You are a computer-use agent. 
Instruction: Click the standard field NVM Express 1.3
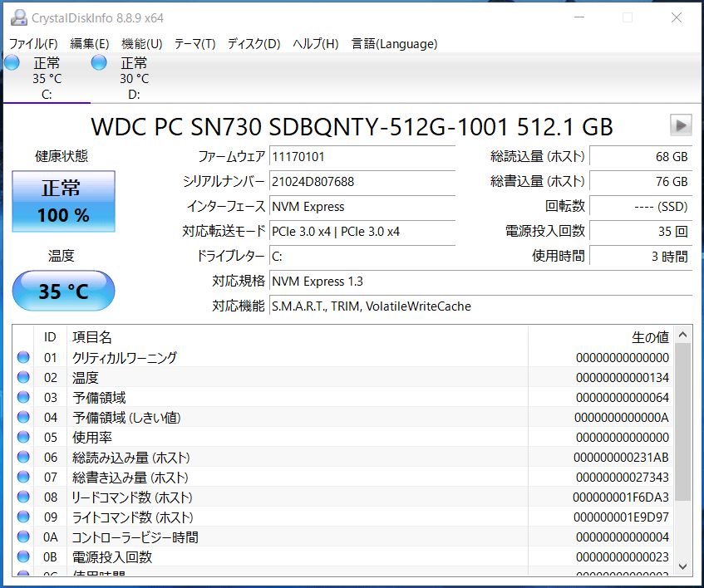[x=481, y=282]
